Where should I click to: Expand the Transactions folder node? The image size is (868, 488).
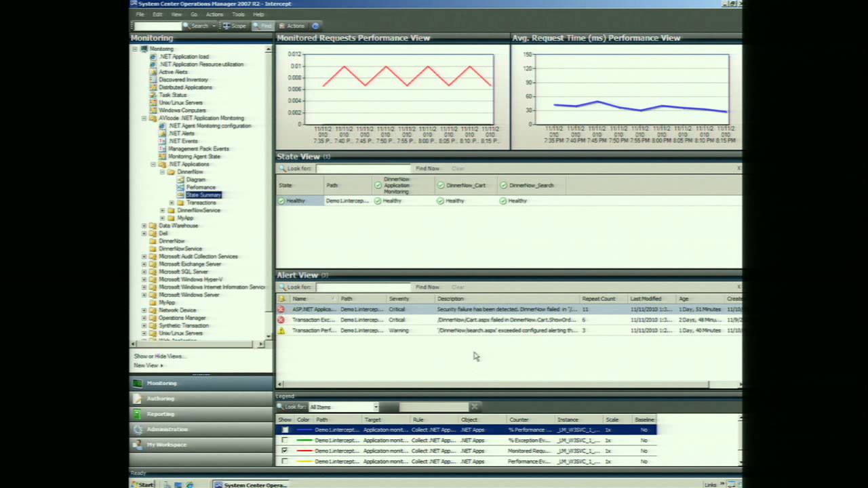[172, 203]
